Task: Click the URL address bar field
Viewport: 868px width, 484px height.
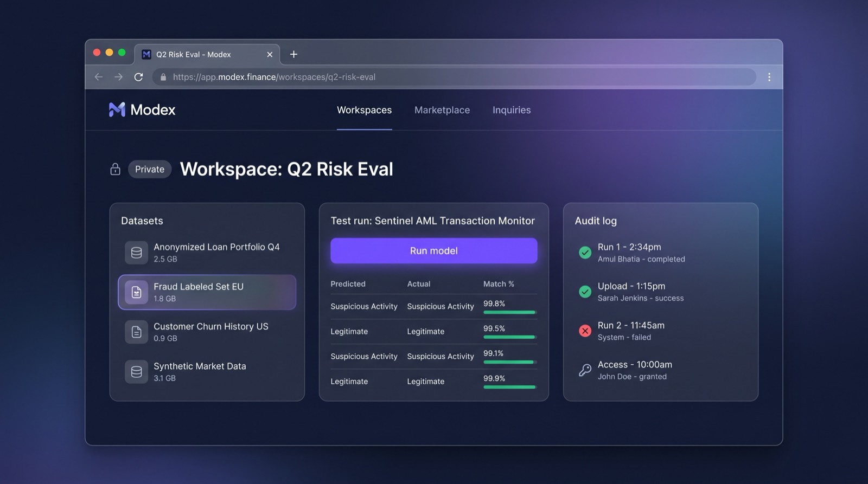Action: (x=455, y=77)
